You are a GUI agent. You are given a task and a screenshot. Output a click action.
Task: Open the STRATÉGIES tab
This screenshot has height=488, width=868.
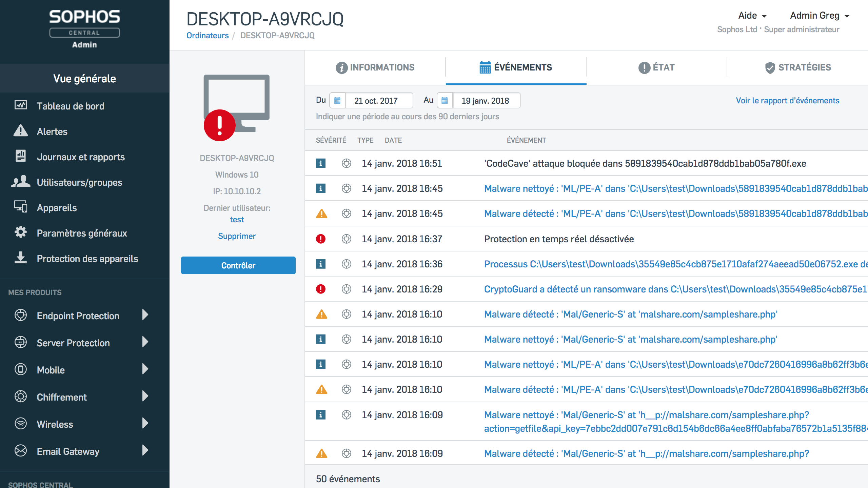(x=798, y=67)
